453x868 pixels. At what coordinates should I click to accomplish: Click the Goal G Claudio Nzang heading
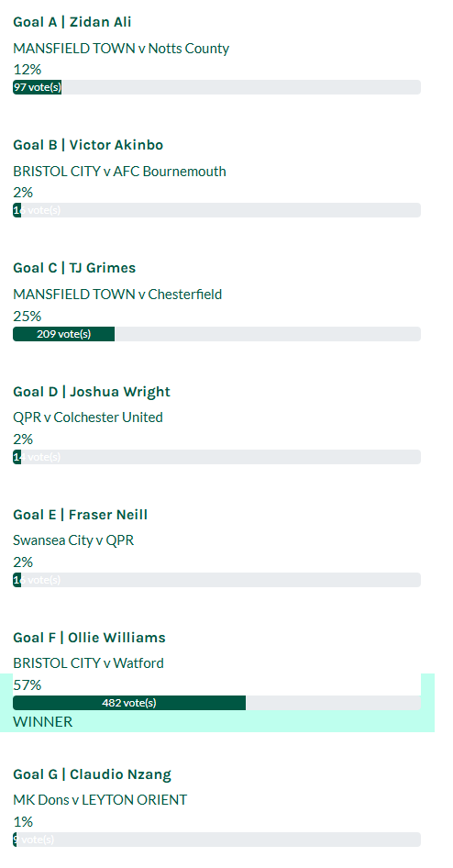pos(92,774)
